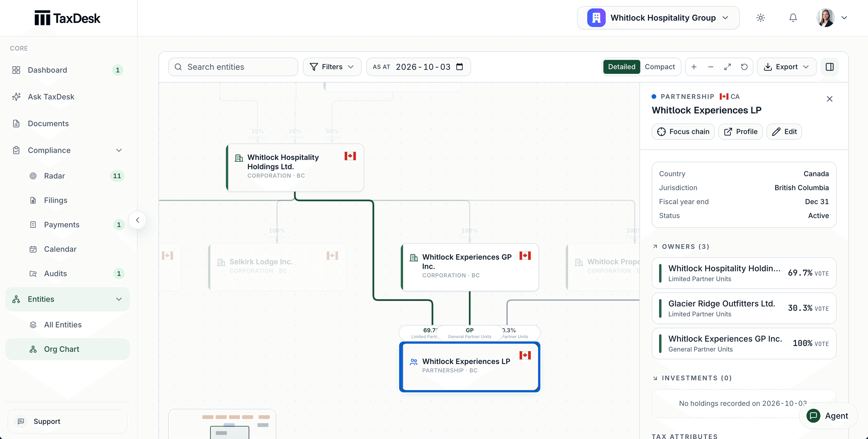The height and width of the screenshot is (439, 868).
Task: Open calendar picker in As At date
Action: [x=460, y=67]
